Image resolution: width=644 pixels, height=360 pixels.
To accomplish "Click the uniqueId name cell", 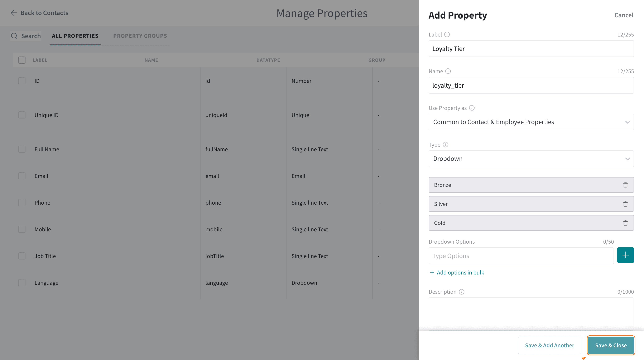I will coord(216,115).
